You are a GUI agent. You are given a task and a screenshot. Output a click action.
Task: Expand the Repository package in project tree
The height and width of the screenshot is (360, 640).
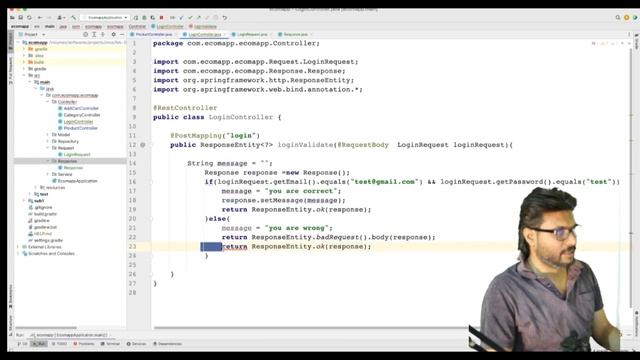[48, 141]
